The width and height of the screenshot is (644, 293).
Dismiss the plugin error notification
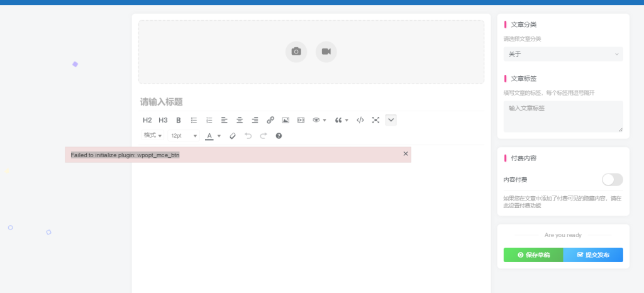tap(406, 153)
